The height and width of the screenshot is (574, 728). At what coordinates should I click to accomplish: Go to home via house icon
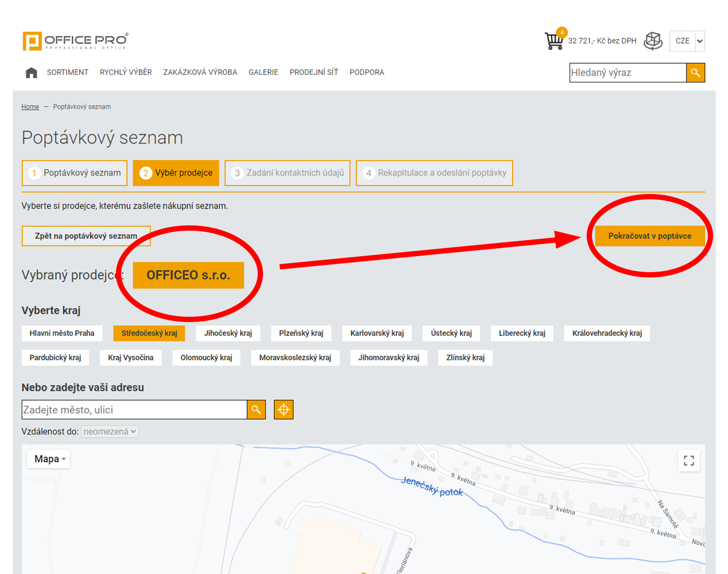31,72
